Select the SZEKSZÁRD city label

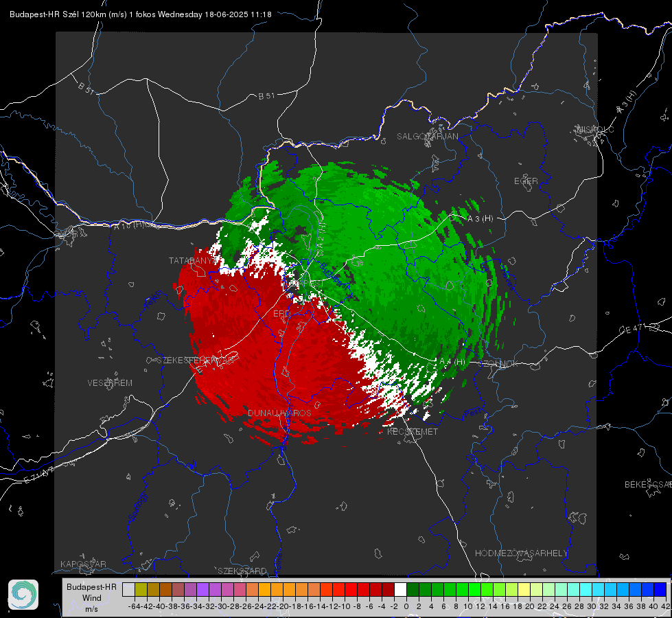click(x=242, y=571)
